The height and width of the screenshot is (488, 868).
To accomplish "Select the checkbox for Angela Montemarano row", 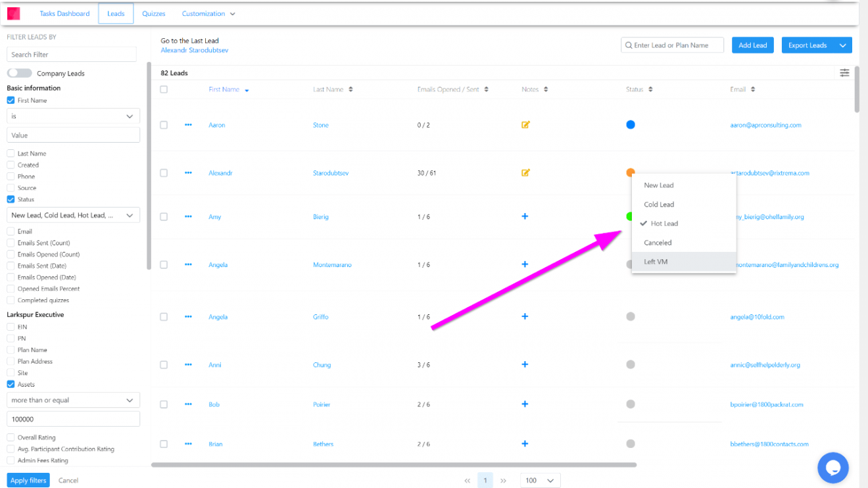I will click(164, 265).
